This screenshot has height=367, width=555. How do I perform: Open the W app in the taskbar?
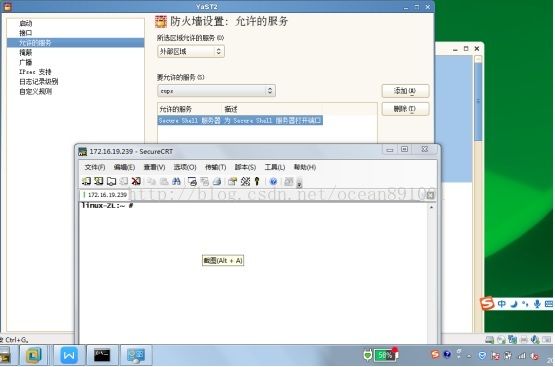69,355
